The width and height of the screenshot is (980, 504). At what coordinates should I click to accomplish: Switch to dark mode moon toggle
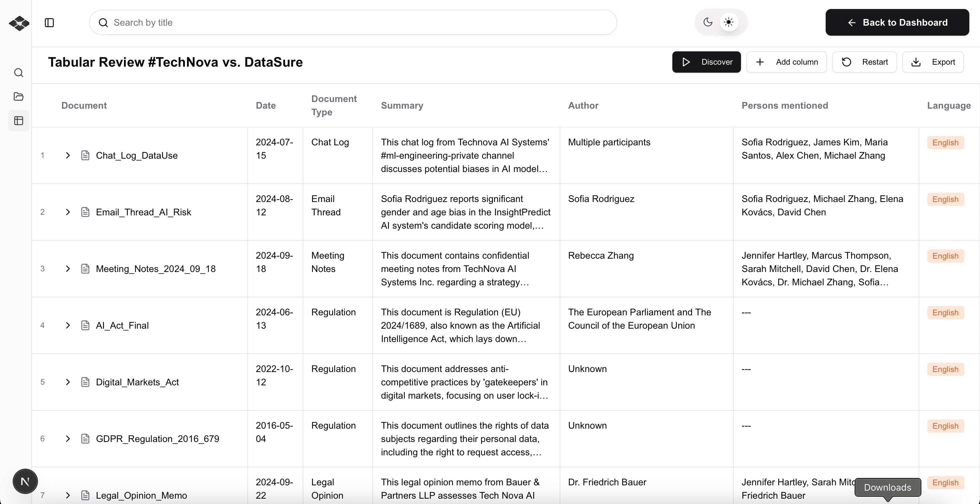click(708, 22)
